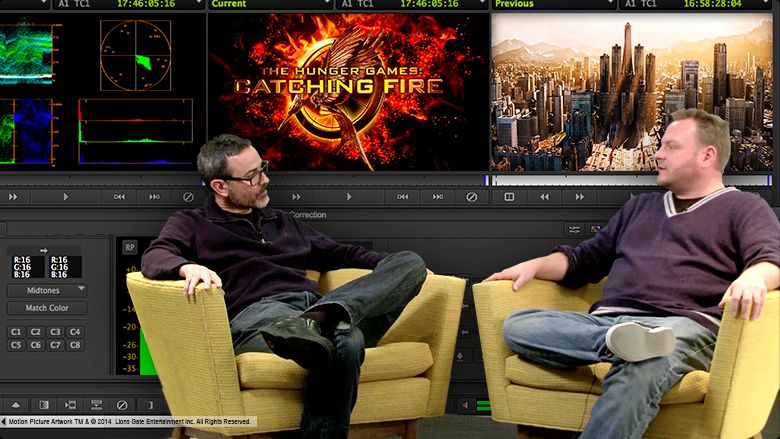
Task: Open the 16:58:28:04 timecode dropdown
Action: (696, 4)
